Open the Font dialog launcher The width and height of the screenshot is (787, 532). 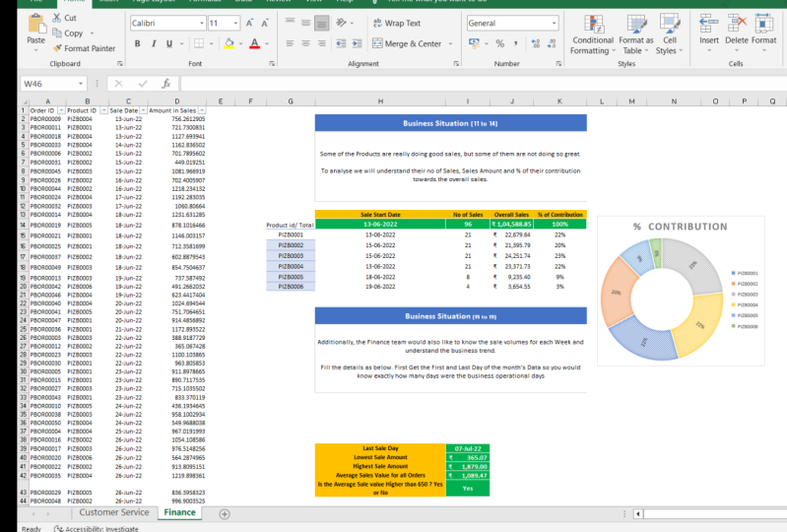click(272, 64)
